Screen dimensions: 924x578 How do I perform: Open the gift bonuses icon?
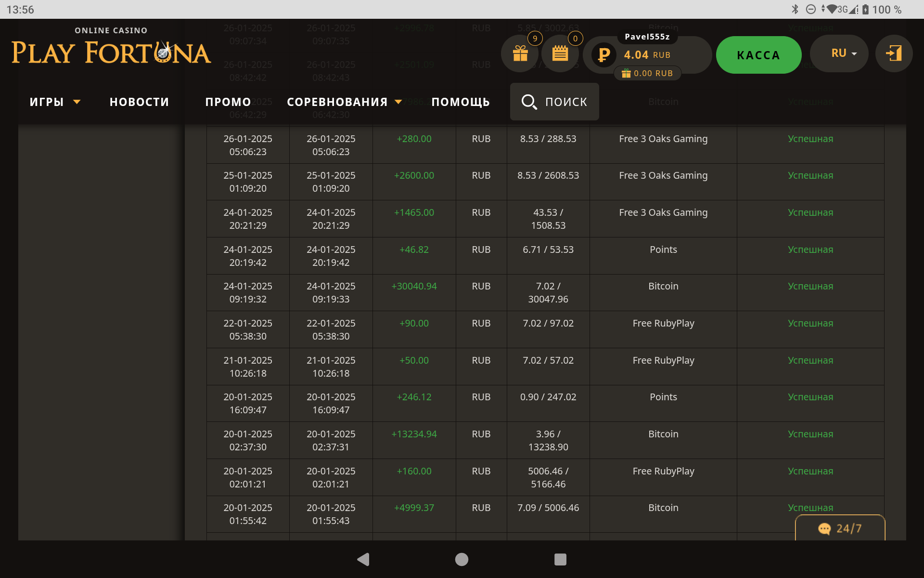(x=520, y=53)
